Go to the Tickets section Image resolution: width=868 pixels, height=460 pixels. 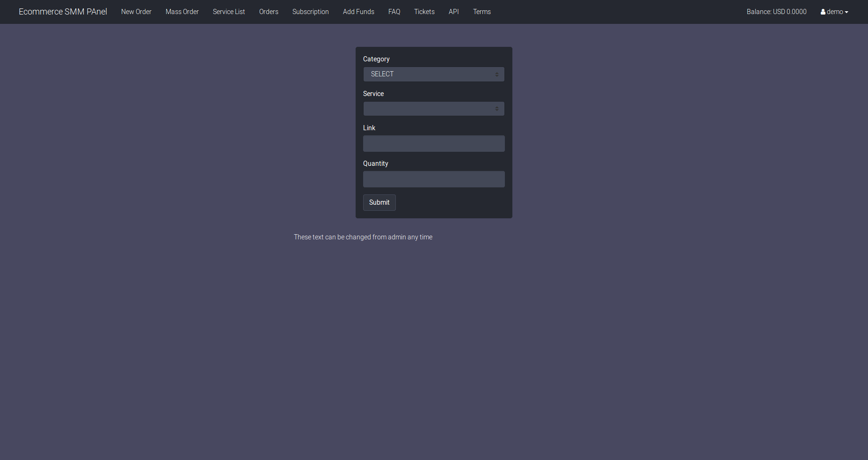click(424, 12)
